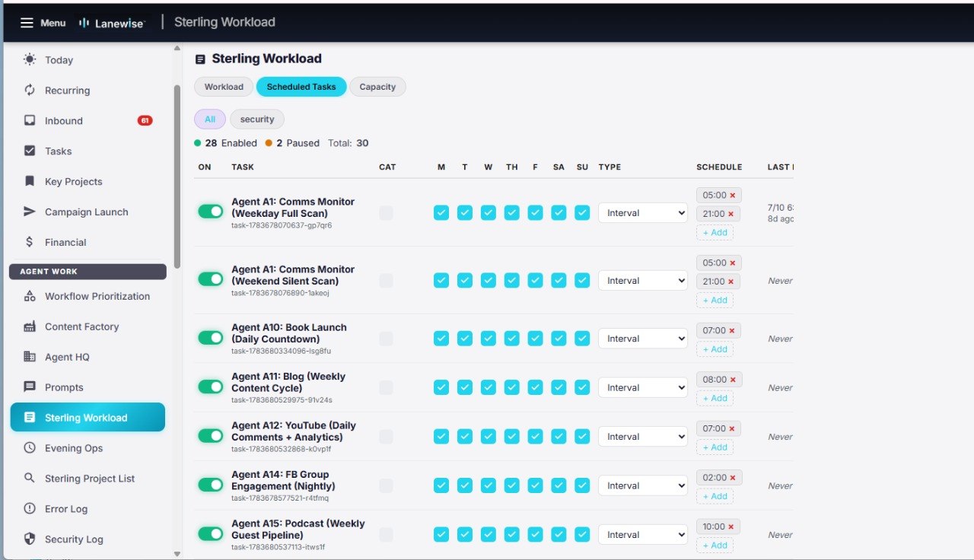Turn off Agent A11 Blog toggle
Image resolution: width=974 pixels, height=560 pixels.
click(211, 387)
